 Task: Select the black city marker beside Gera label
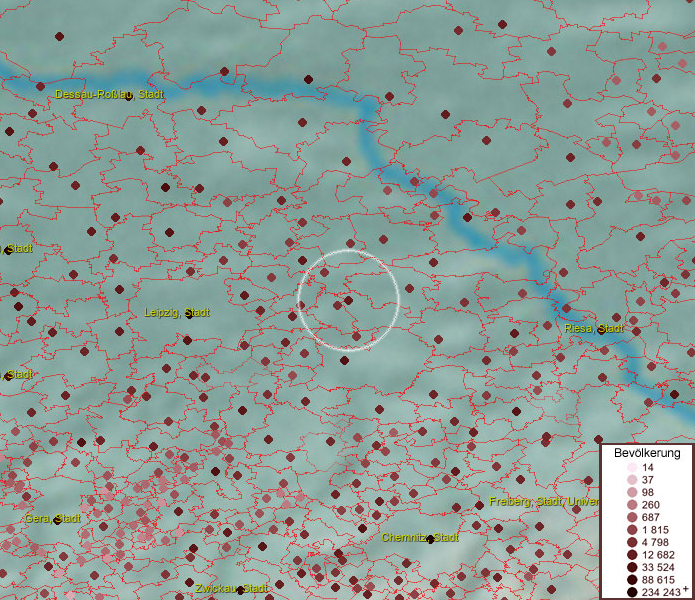click(57, 520)
